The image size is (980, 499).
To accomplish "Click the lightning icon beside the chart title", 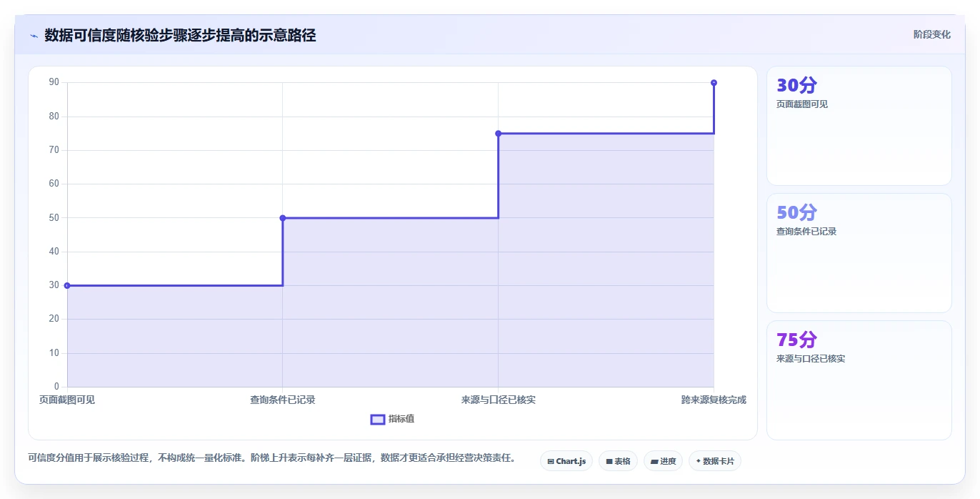I will (34, 35).
